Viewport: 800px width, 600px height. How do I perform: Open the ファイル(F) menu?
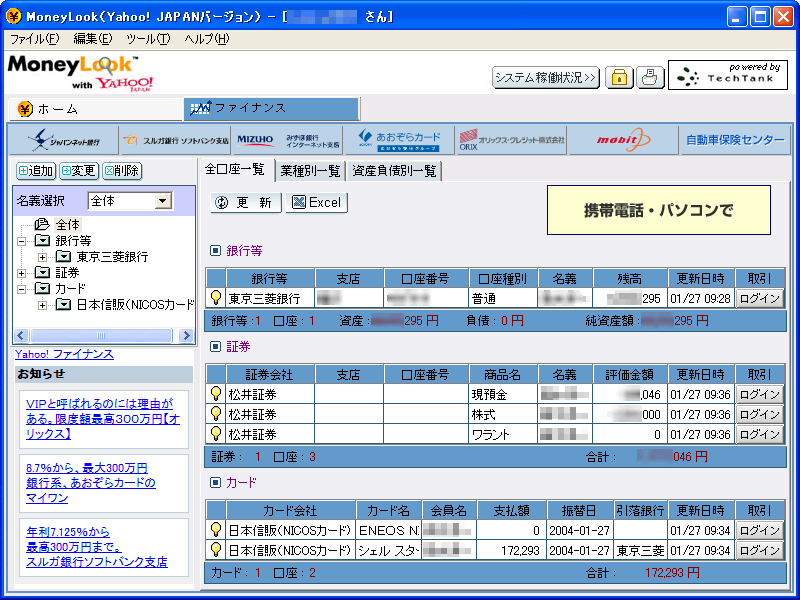click(x=34, y=39)
